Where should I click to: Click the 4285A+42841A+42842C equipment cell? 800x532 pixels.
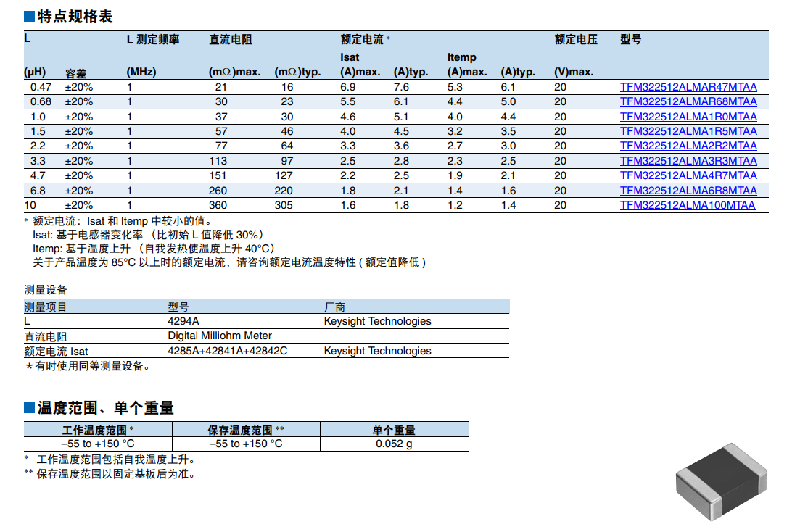coord(228,351)
